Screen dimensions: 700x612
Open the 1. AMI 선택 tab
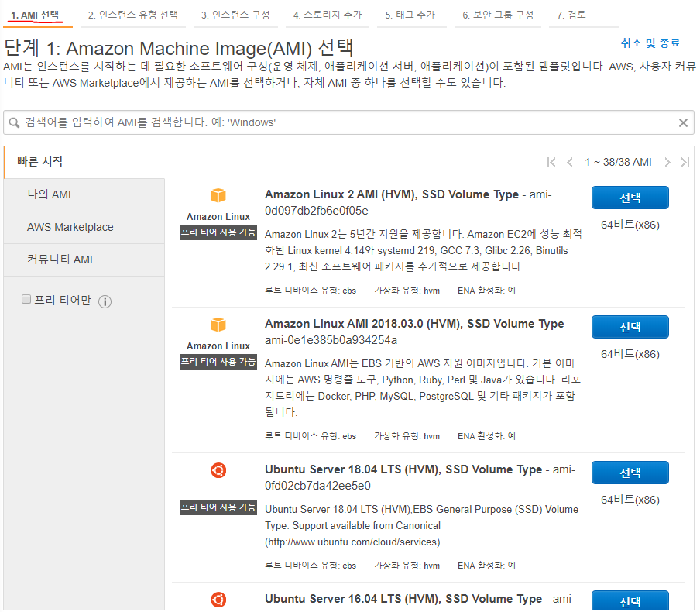tap(35, 15)
